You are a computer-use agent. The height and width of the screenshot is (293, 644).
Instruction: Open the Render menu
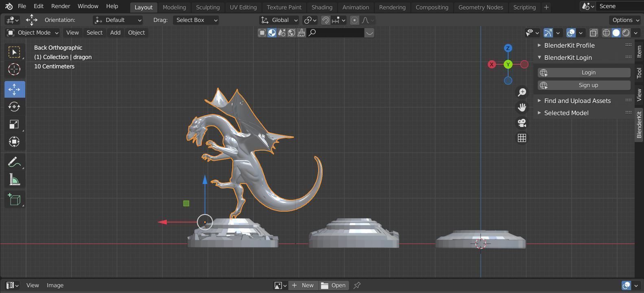(x=60, y=6)
